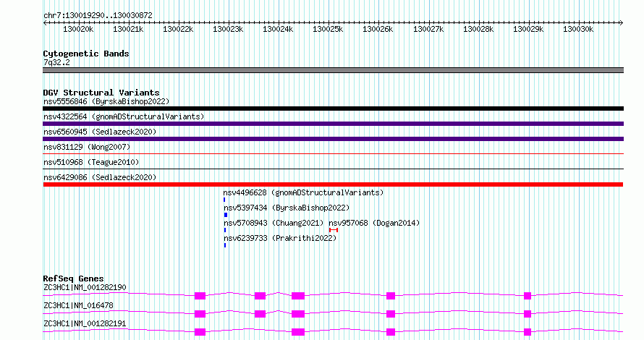Viewport: 644px width, 340px height.
Task: Select NM_001282191 exon near 130022k
Action: point(200,332)
